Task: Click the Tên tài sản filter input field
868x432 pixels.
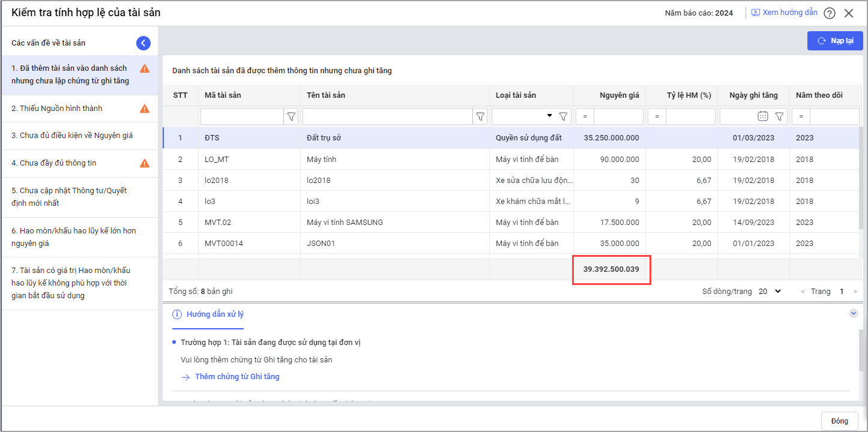Action: 388,116
